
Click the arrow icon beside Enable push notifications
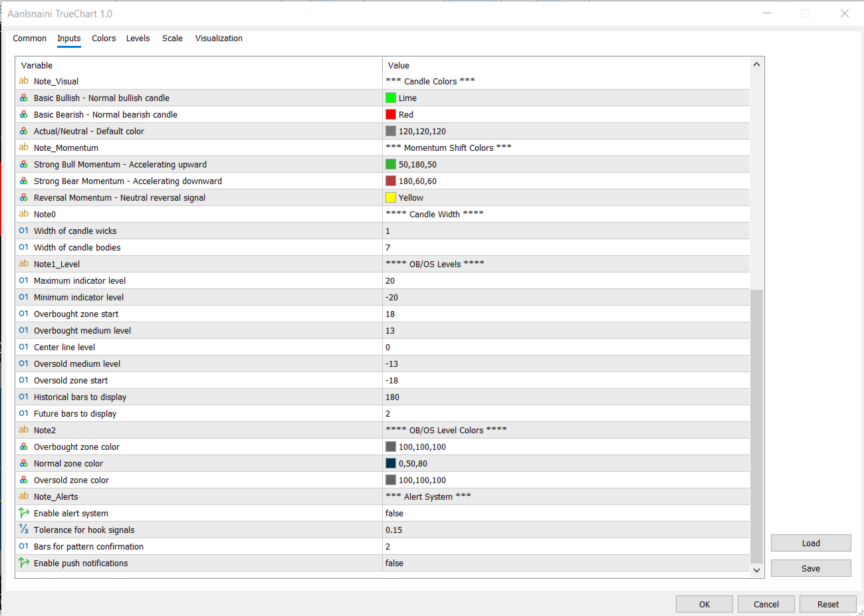[24, 563]
